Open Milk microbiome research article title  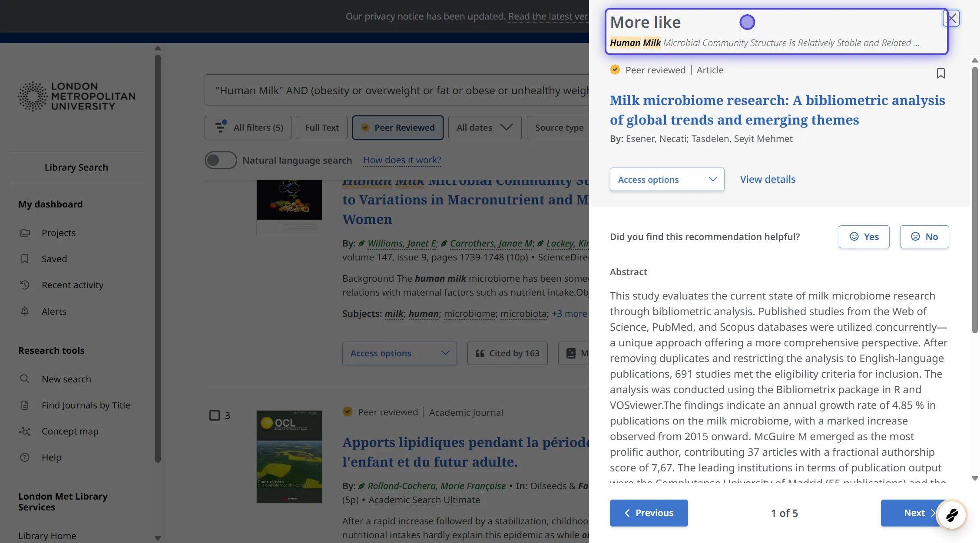tap(777, 110)
